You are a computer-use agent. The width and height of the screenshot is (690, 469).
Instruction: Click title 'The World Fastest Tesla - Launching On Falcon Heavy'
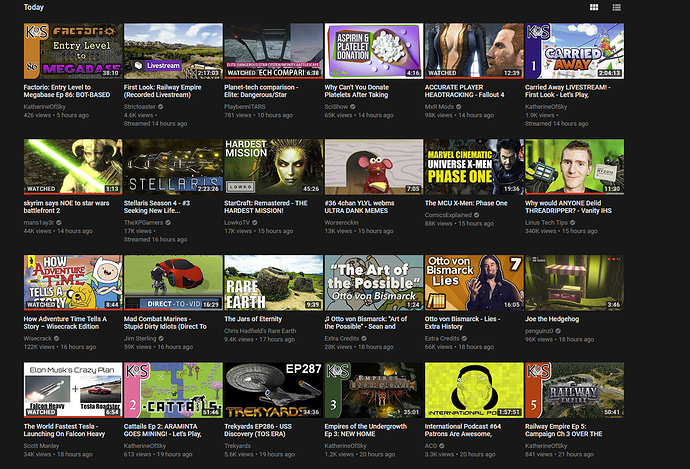pos(64,430)
